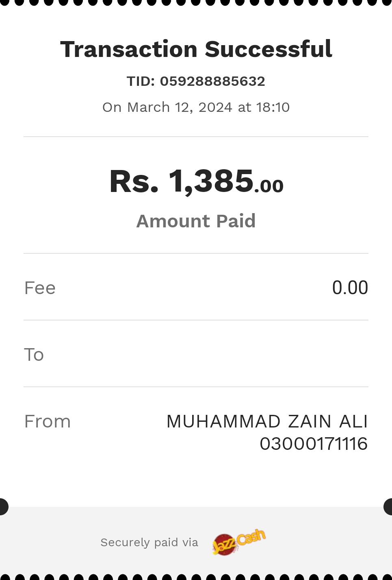Click the From label

tap(48, 421)
